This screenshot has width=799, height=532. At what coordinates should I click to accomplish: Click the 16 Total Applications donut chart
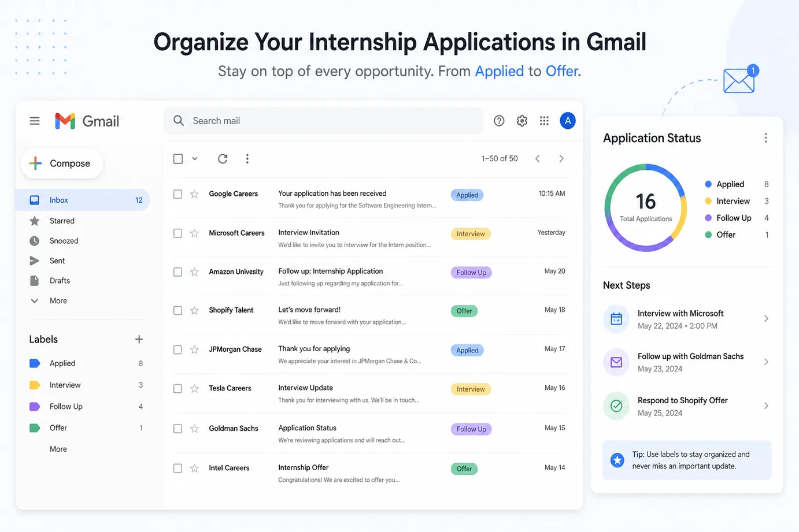646,208
